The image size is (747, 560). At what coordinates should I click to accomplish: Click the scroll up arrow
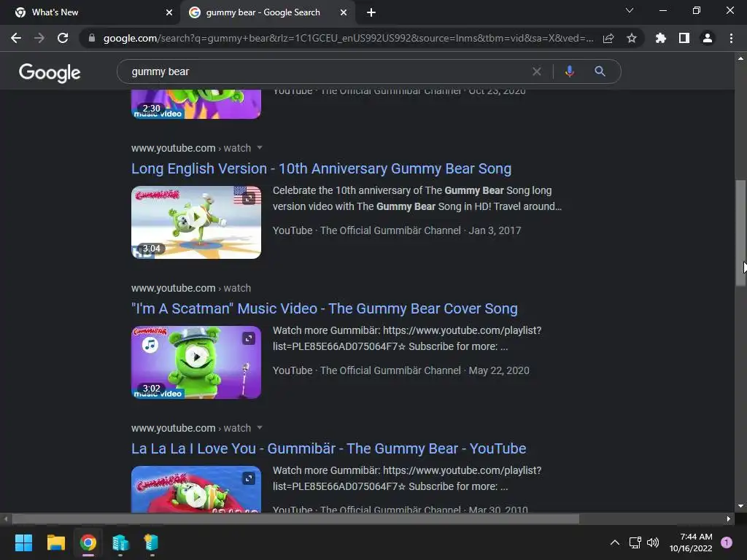pyautogui.click(x=740, y=58)
